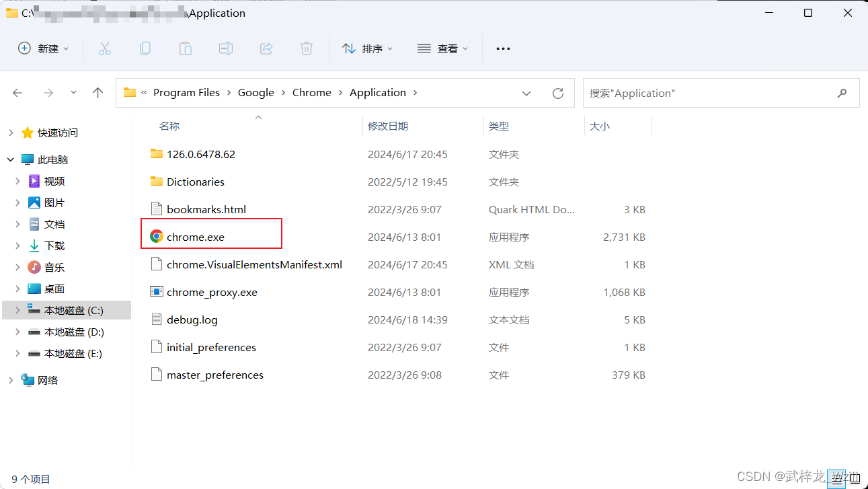Open the three-dot more options menu
Image resolution: width=868 pixels, height=489 pixels.
click(x=503, y=48)
